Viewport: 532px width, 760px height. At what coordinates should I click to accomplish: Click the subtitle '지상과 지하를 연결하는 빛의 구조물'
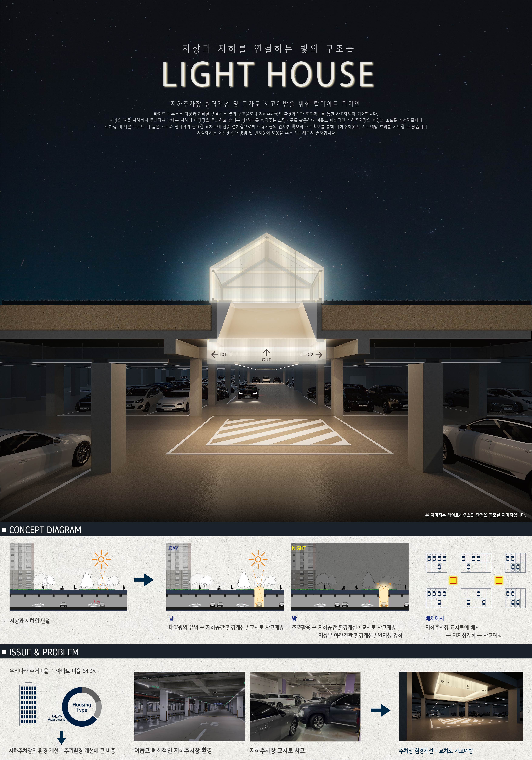(268, 49)
